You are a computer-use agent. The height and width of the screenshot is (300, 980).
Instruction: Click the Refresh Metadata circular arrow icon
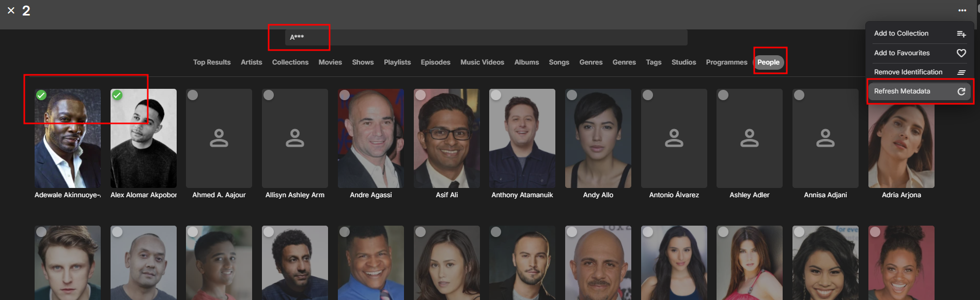(x=961, y=91)
